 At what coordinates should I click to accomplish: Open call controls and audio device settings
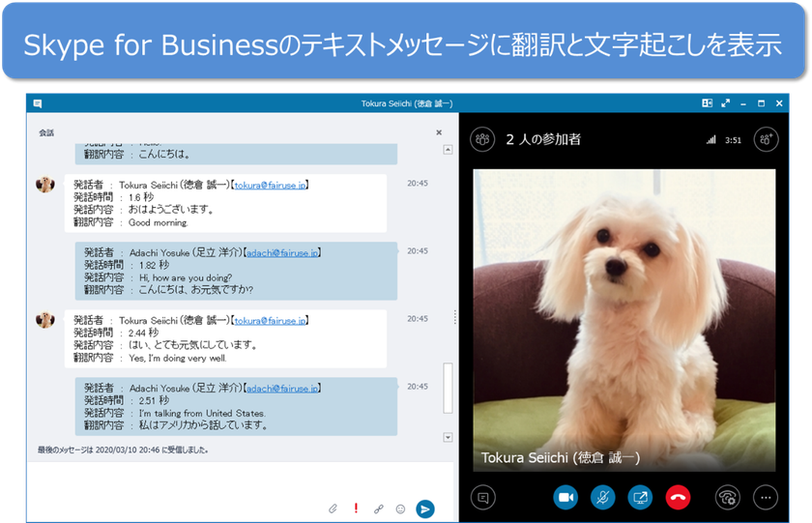pyautogui.click(x=728, y=498)
